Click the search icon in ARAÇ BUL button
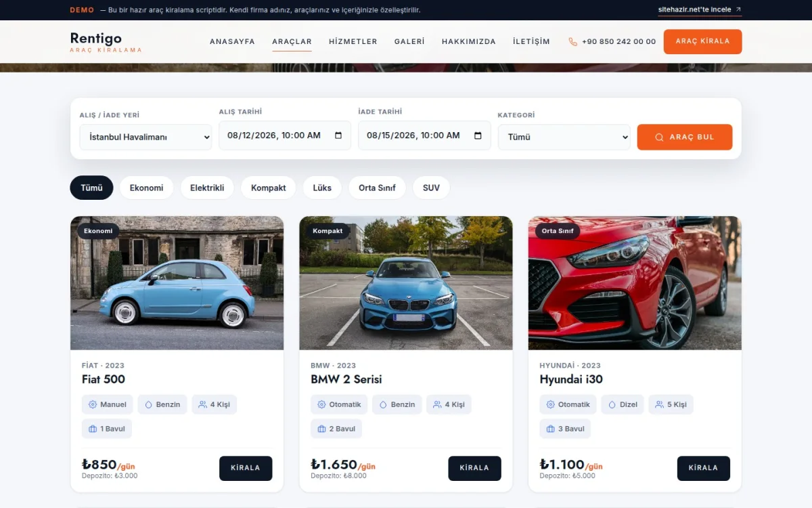The image size is (812, 508). coord(659,137)
